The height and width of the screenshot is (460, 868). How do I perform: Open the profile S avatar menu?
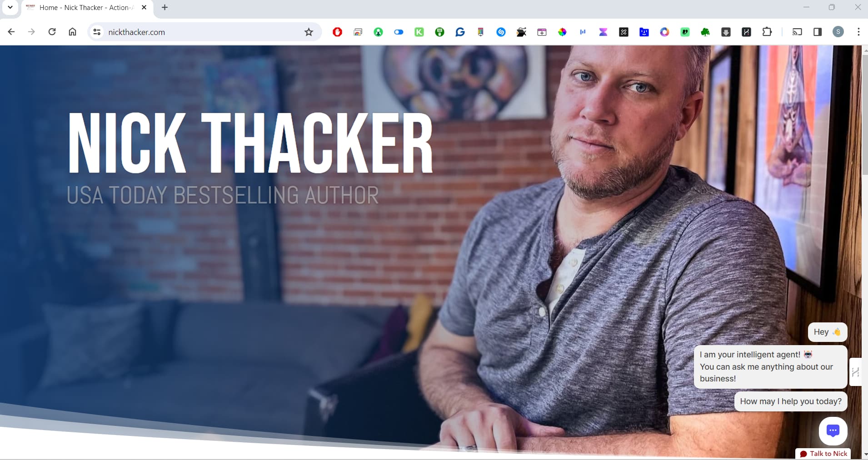point(838,32)
